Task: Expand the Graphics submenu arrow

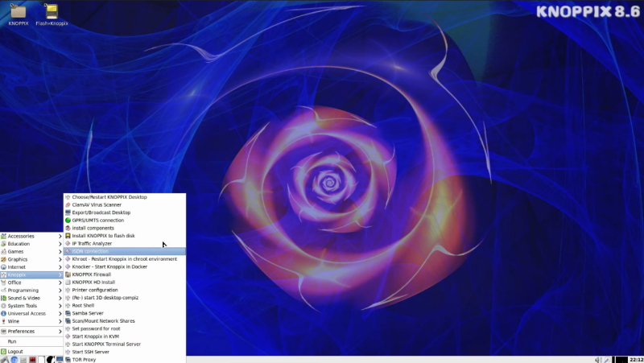Action: [60, 259]
